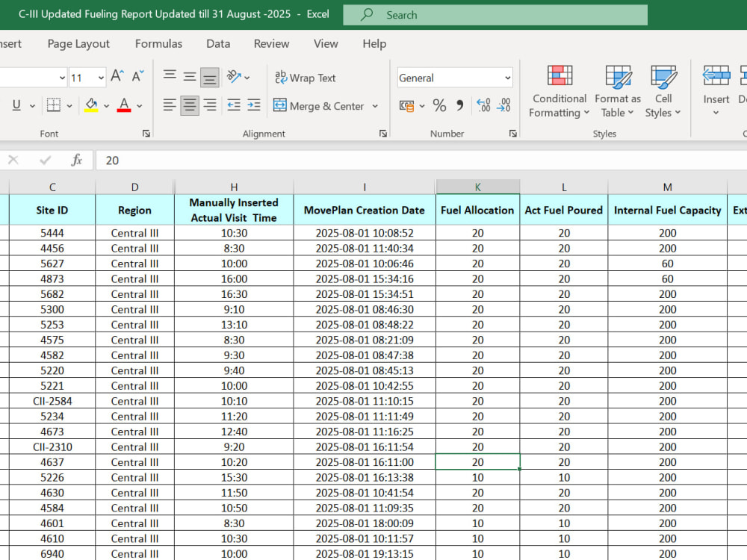
Task: Open font name dropdown arrow
Action: coord(62,78)
